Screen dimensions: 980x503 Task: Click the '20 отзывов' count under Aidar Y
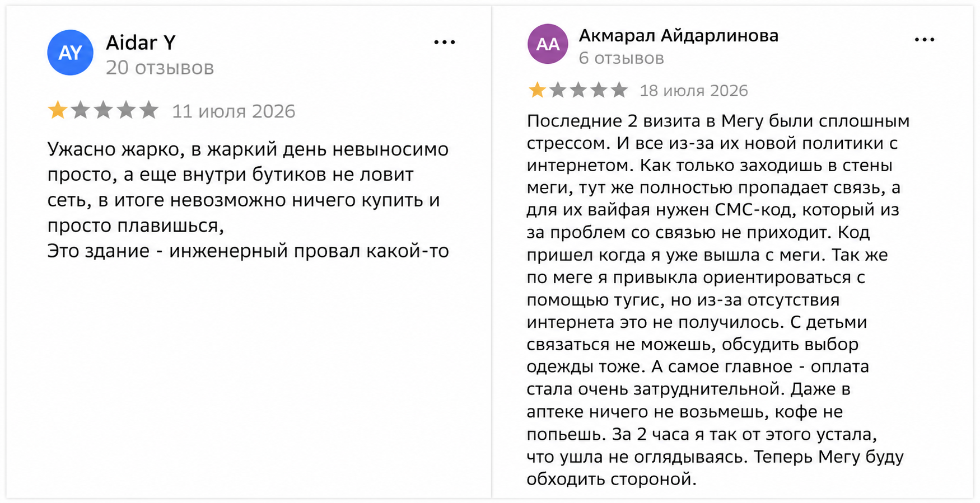[160, 68]
